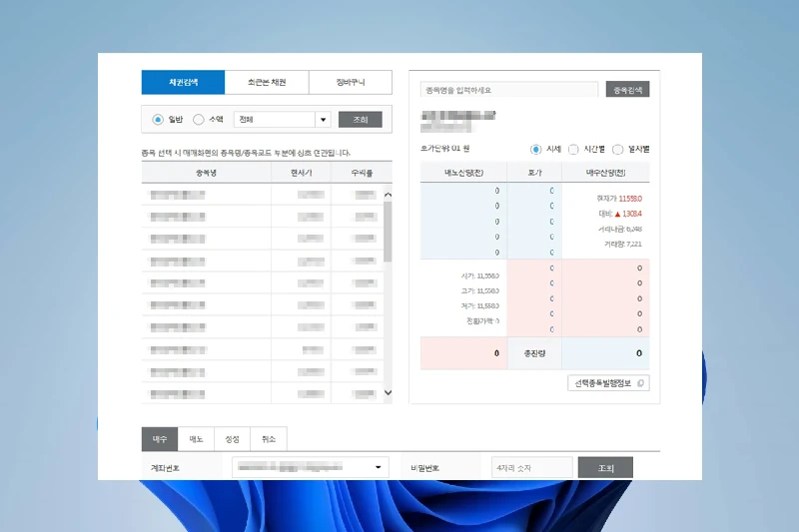Click bond list scrollbar up arrow
799x532 pixels.
click(388, 195)
